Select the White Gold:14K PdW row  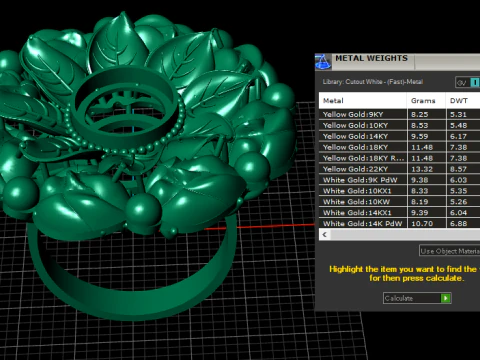[399, 223]
